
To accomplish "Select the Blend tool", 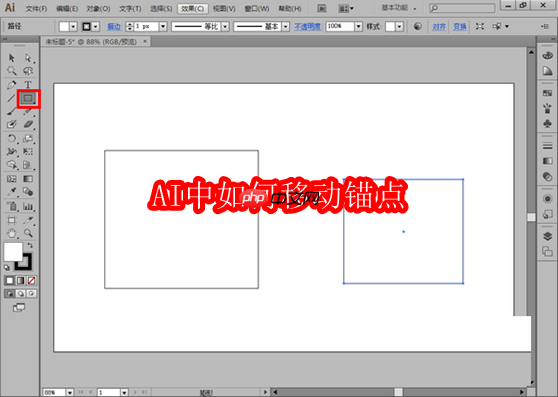I will (28, 192).
